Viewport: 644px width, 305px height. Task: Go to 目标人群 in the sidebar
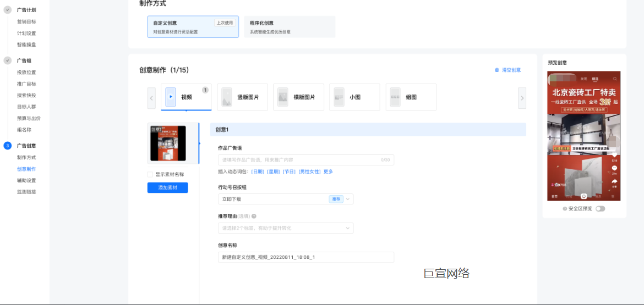tap(26, 107)
